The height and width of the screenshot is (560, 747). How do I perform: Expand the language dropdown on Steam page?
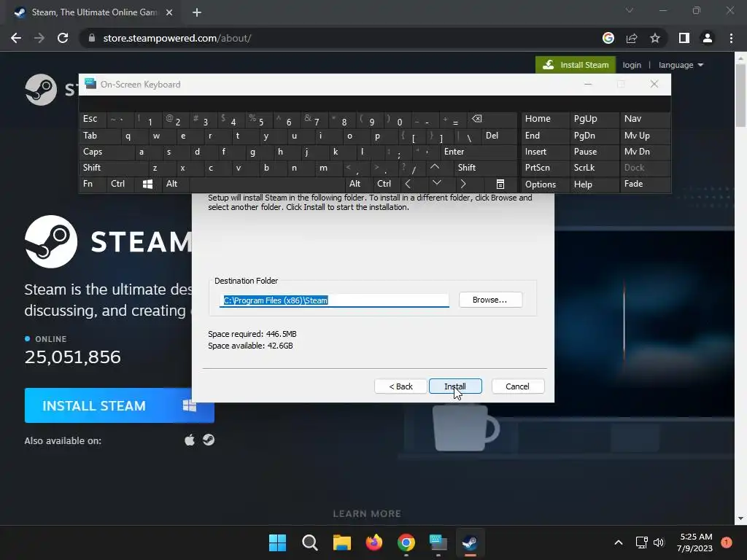[681, 65]
